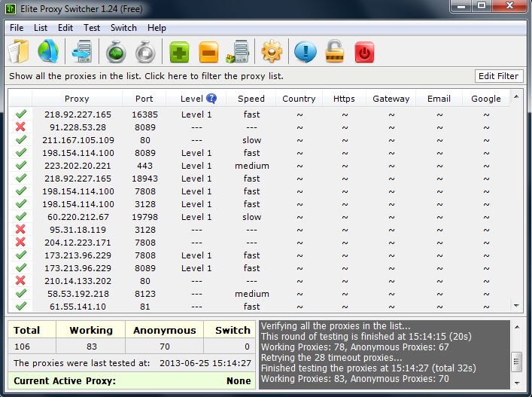Click green check status for 211.167.105.109

click(x=21, y=139)
